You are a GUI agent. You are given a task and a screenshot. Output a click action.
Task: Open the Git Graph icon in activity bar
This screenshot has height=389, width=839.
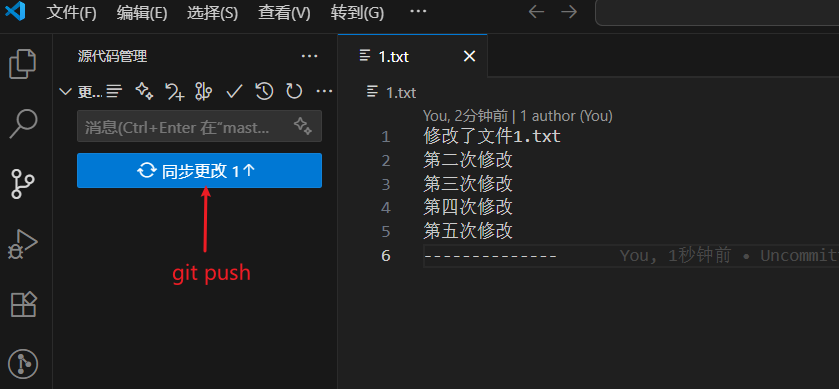pos(24,364)
